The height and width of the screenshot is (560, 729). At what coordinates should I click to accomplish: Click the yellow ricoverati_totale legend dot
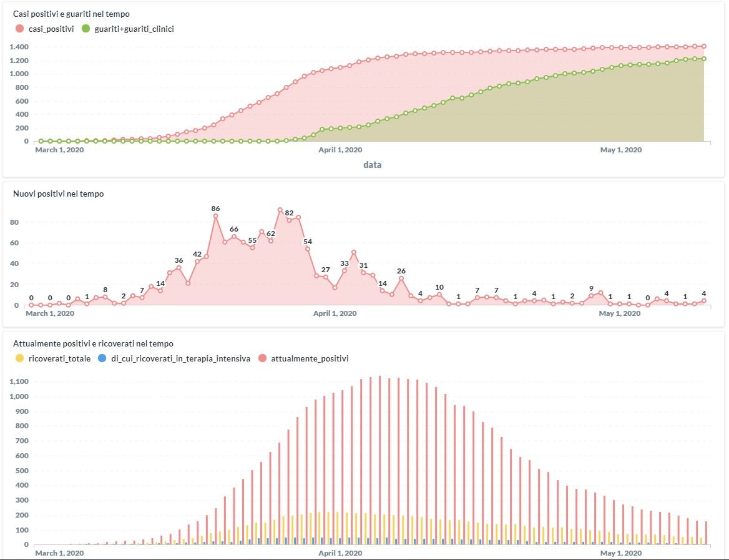coord(19,358)
